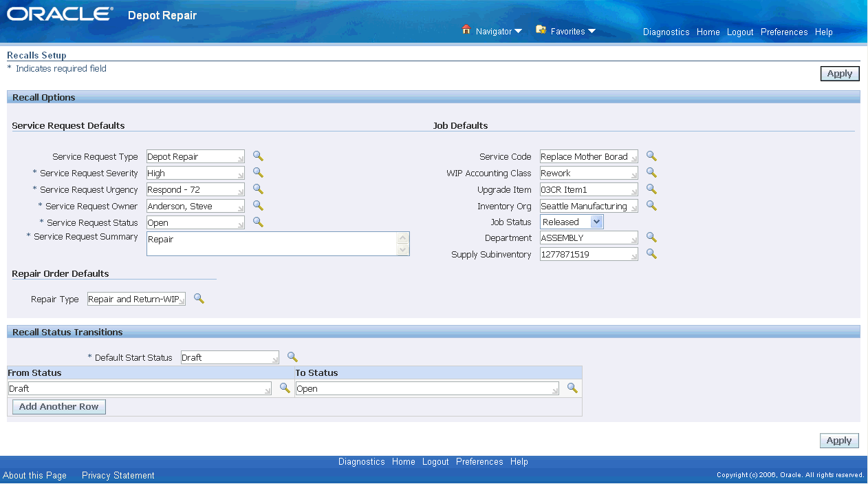Open search for Service Request Urgency
Viewport: 868px width, 484px height.
258,189
